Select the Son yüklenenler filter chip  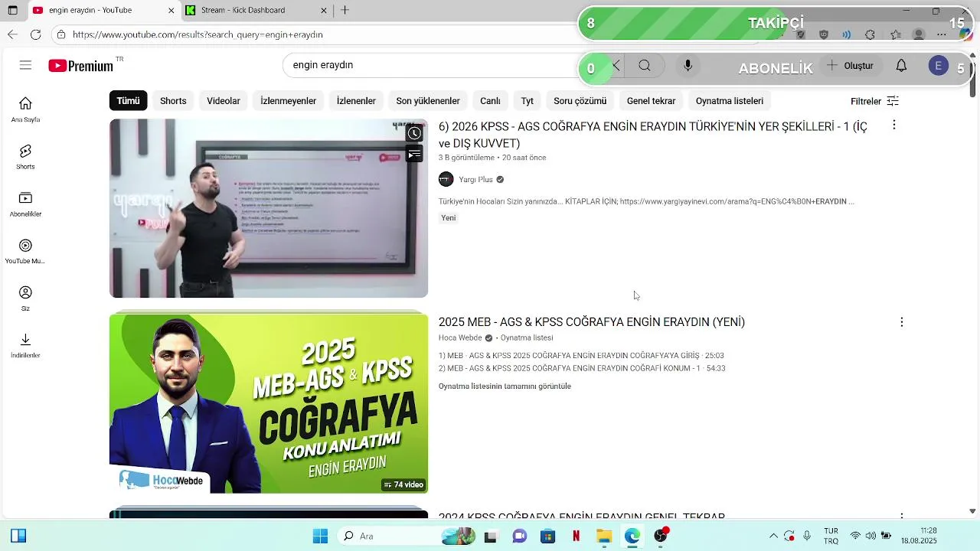tap(428, 101)
